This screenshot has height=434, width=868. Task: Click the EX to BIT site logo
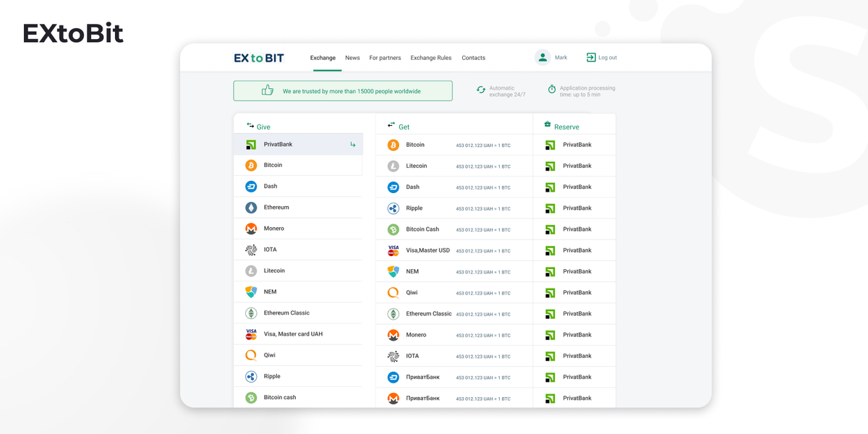coord(259,58)
